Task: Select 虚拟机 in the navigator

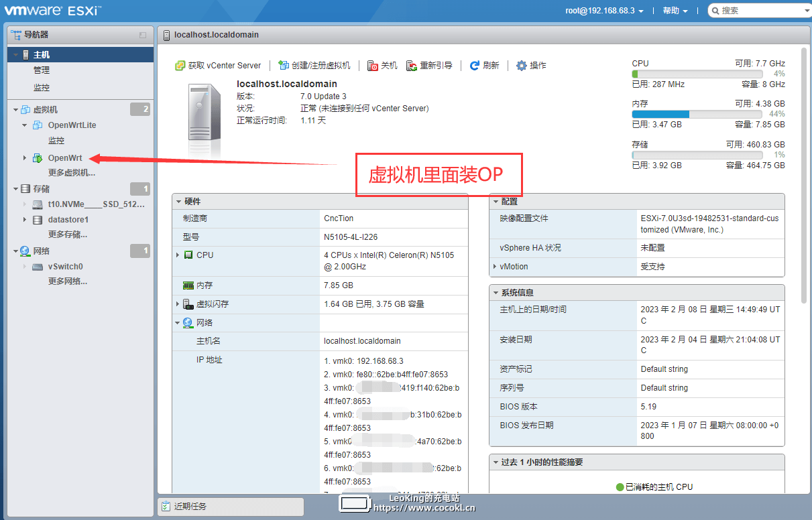Action: [46, 109]
